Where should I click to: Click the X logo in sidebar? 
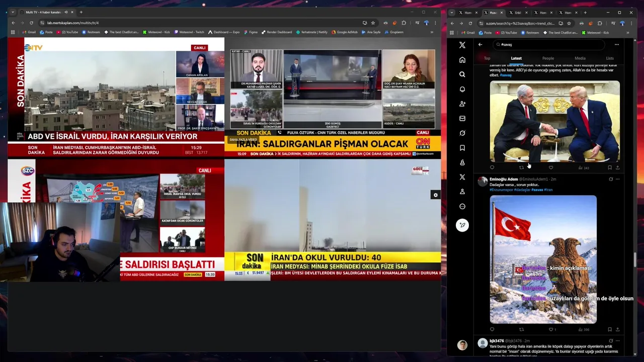coord(462,45)
